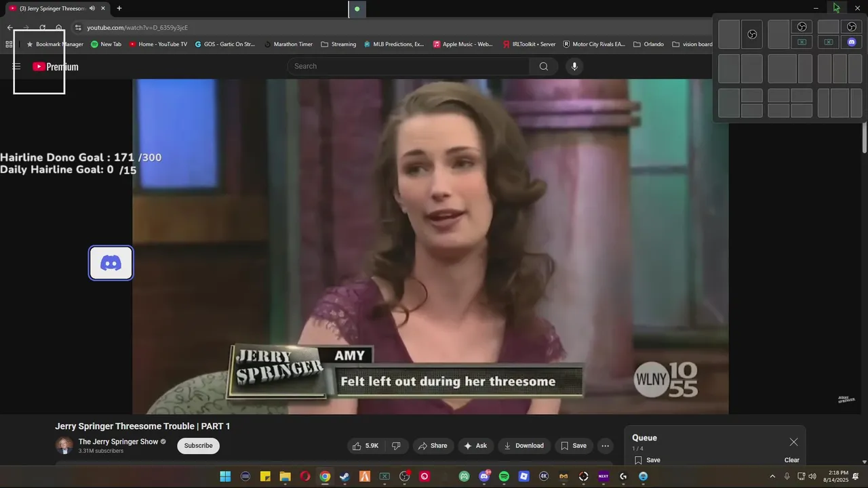Expand the Streaming bookmarks folder

click(338, 44)
